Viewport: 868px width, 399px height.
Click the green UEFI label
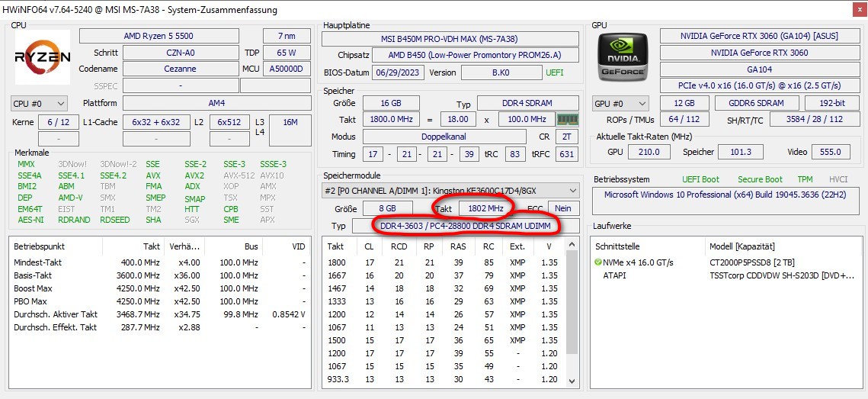pyautogui.click(x=556, y=72)
